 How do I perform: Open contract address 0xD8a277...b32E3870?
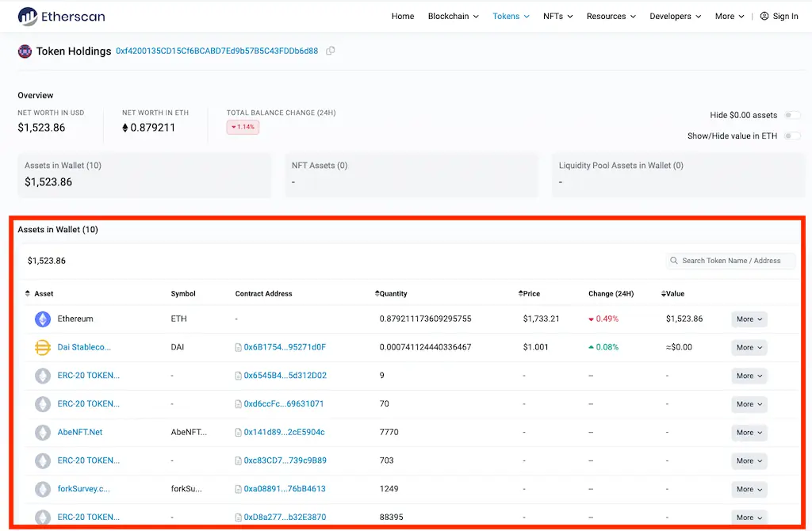[x=285, y=517]
